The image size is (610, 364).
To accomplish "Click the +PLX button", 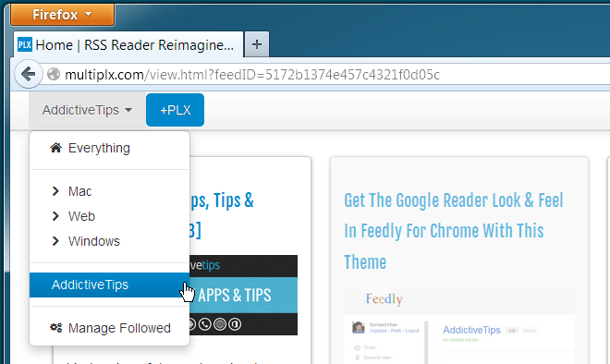I will click(175, 110).
